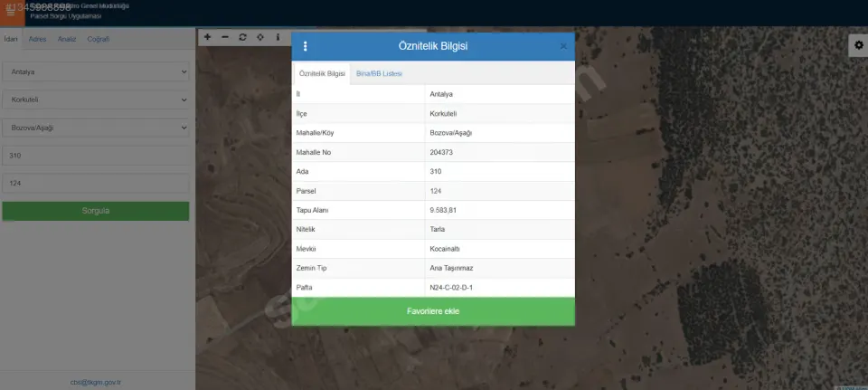This screenshot has height=390, width=868.
Task: Open the three-dot menu in Öznitelik Bilgisi
Action: click(305, 46)
